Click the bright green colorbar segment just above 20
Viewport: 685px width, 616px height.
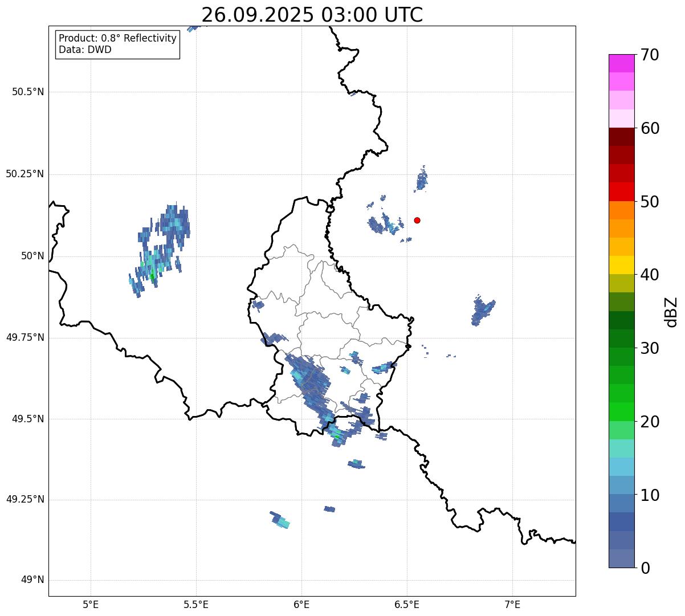[x=622, y=412]
